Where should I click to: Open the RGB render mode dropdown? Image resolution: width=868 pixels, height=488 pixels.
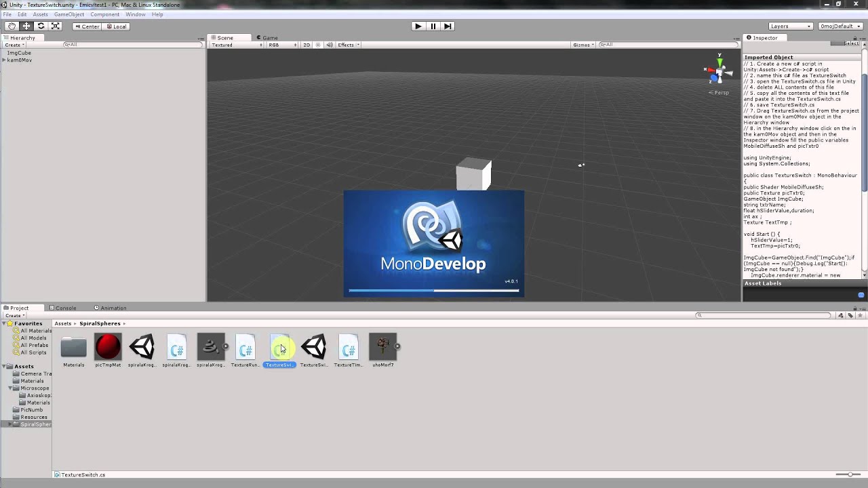tap(283, 45)
